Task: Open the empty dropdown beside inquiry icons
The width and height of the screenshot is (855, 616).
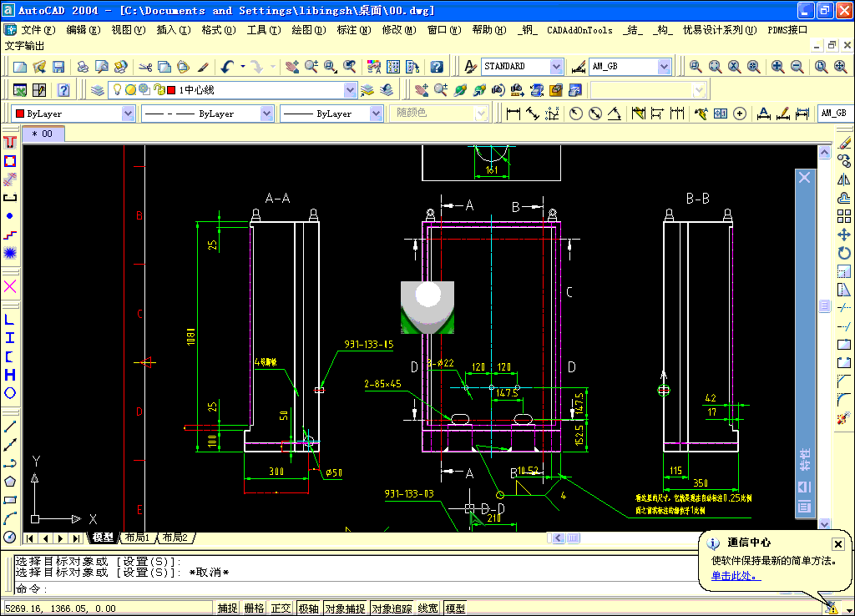Action: (x=699, y=90)
